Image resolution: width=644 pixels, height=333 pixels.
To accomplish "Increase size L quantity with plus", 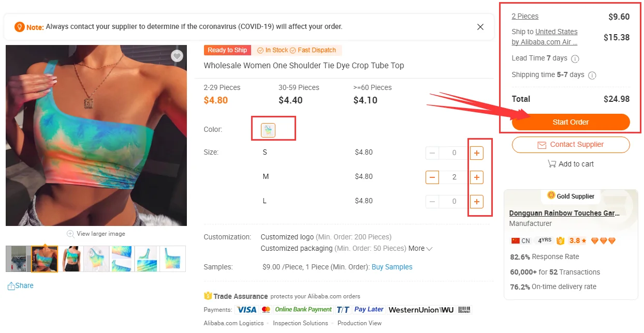I will point(477,202).
